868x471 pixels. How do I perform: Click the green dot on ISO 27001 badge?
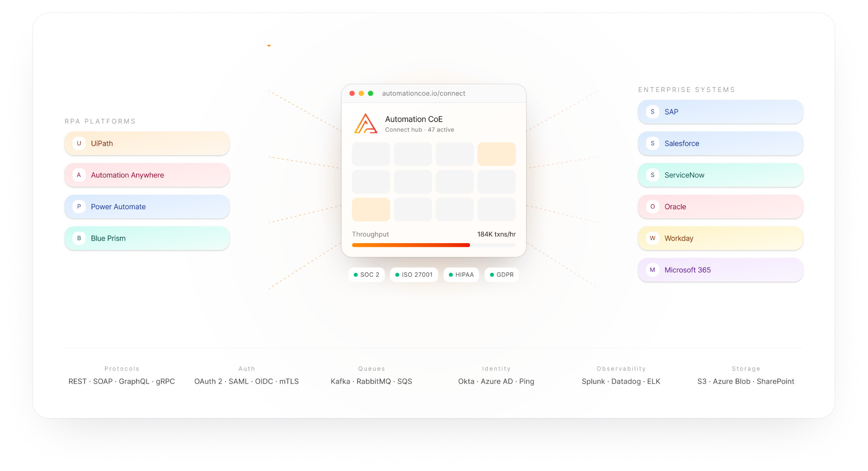coord(397,274)
